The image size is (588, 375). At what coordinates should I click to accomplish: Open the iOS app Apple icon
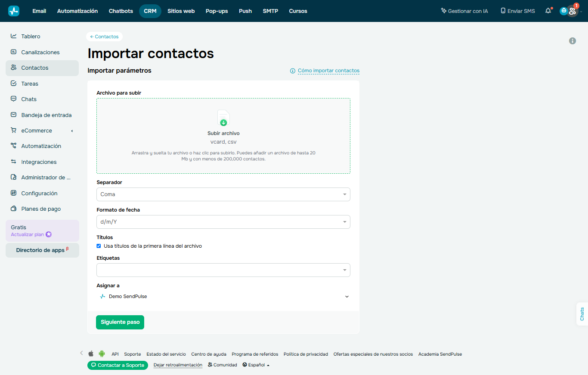91,354
